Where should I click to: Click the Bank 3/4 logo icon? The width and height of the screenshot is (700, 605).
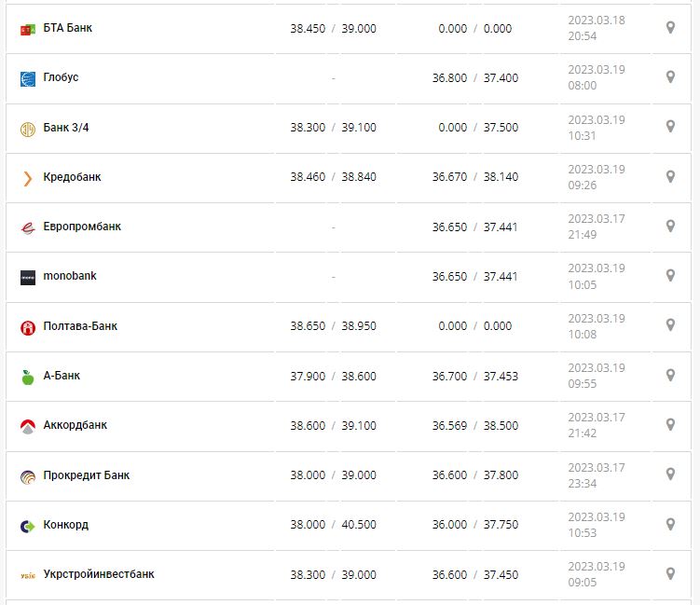pos(27,129)
